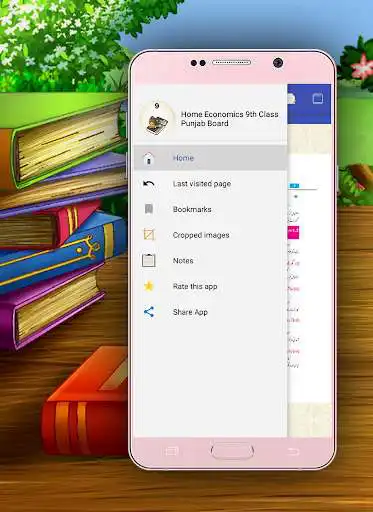This screenshot has height=512, width=373.
Task: Open Cropped images from drawer
Action: 211,235
